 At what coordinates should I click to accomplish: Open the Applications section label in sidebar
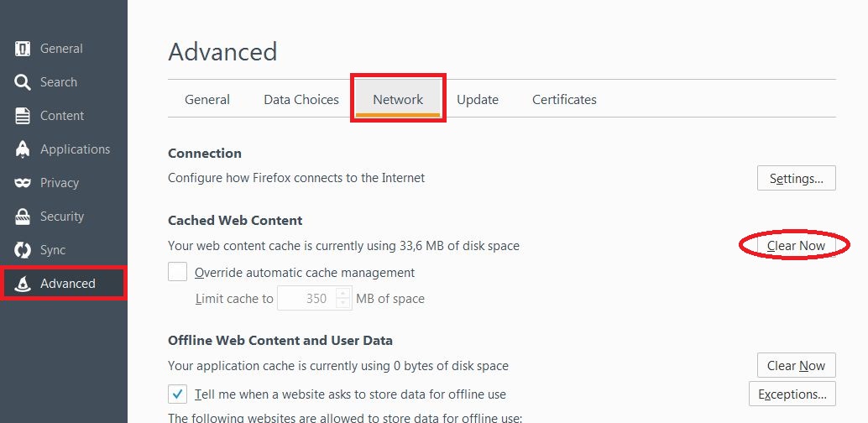pyautogui.click(x=75, y=149)
